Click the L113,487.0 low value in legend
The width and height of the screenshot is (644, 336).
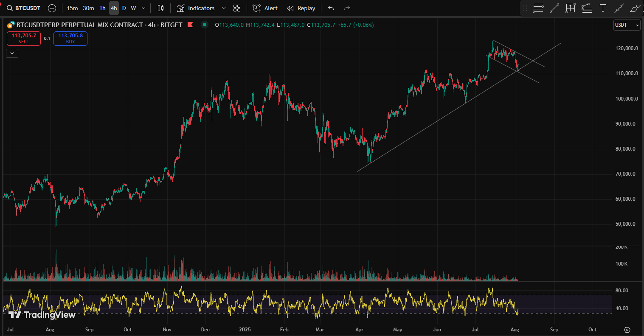[x=291, y=25]
